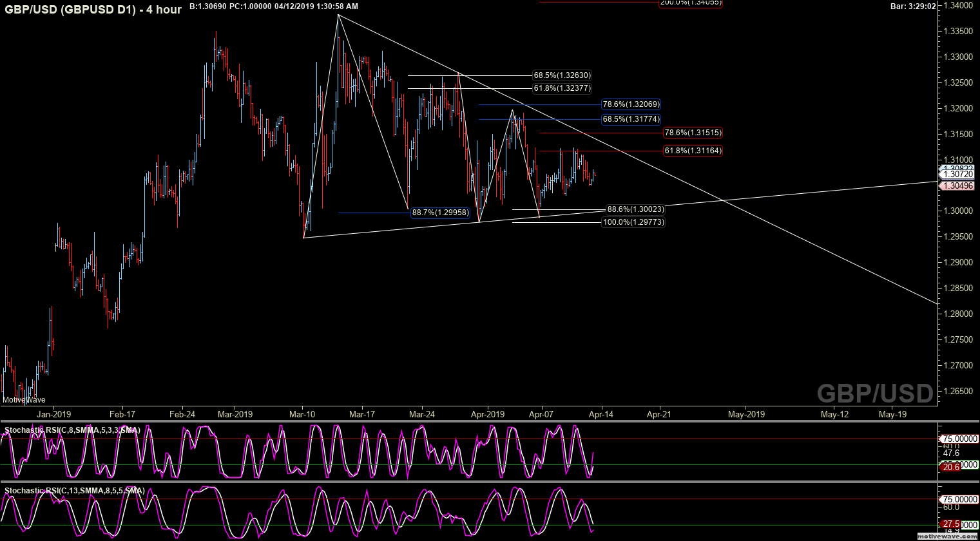The image size is (980, 541).
Task: Select the 1.32000 price axis label
Action: point(957,108)
